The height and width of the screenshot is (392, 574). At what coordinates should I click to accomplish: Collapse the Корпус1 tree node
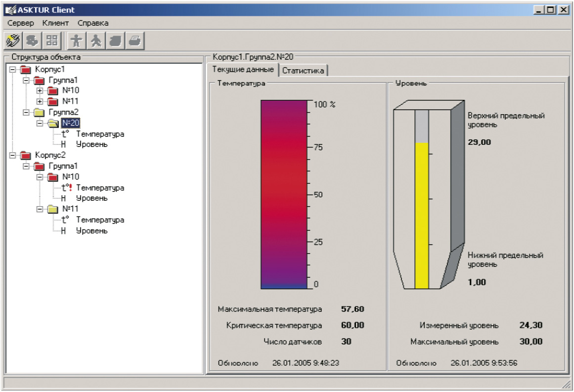click(x=12, y=69)
